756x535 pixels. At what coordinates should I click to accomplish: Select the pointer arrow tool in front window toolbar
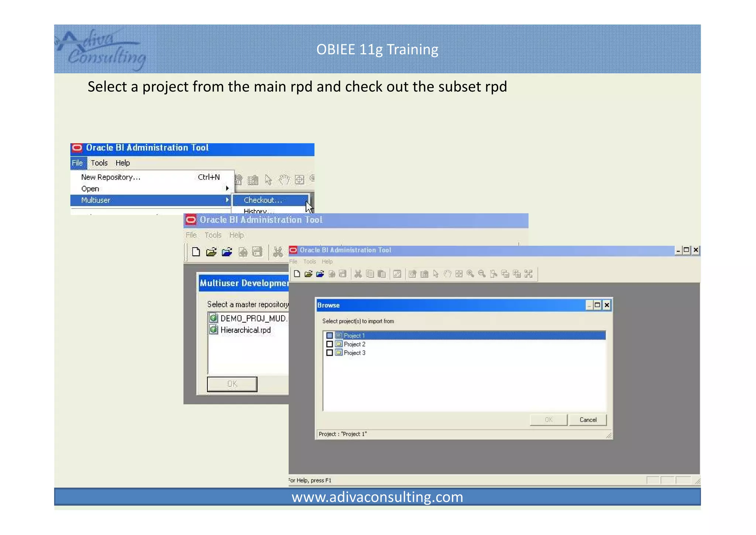pos(436,274)
